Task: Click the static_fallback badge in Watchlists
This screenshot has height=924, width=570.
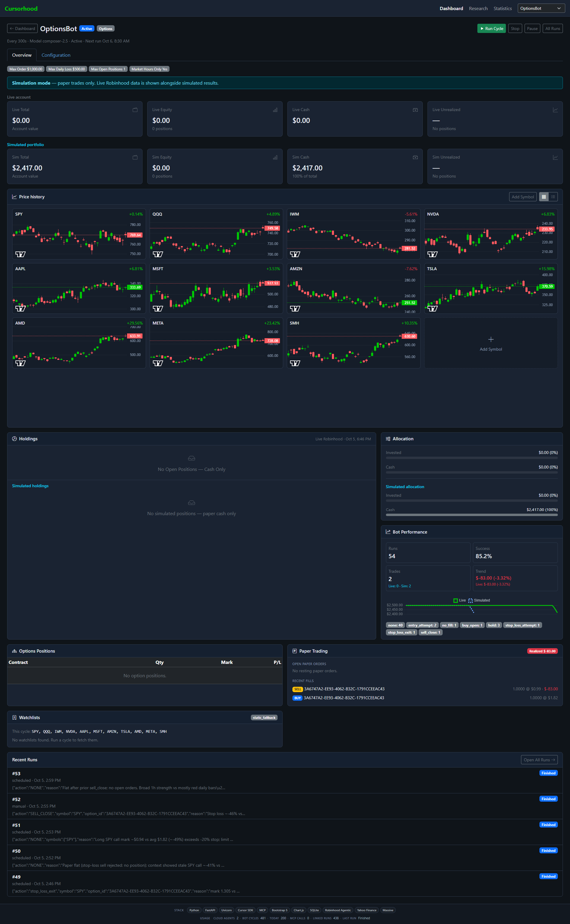Action: tap(264, 717)
